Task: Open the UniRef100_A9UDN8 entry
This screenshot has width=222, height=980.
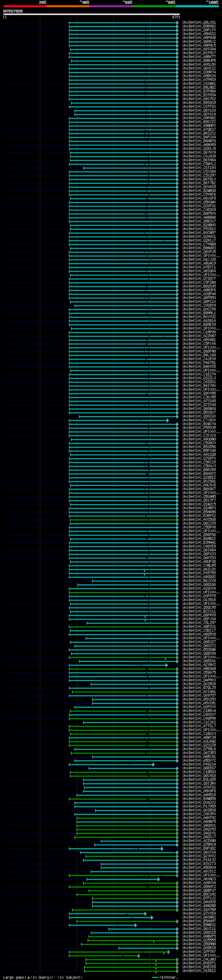Action: [x=199, y=439]
